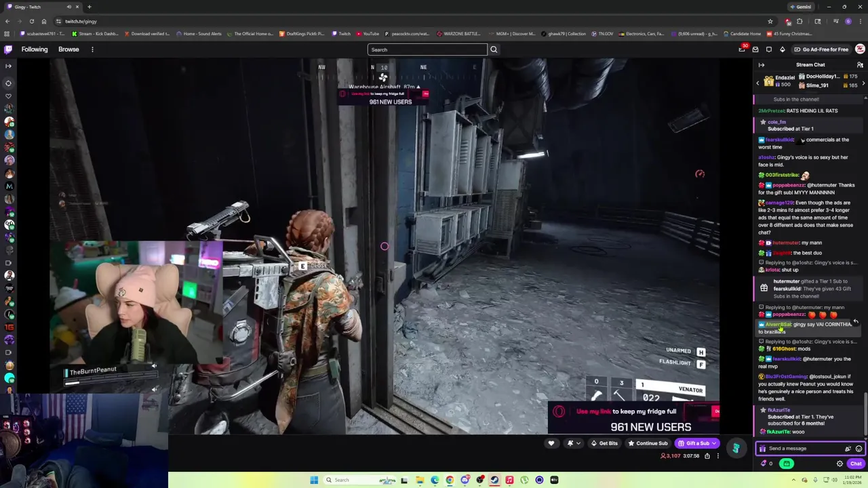Screen dimensions: 868x488
Task: Click the gift icon in message box
Action: point(763,449)
